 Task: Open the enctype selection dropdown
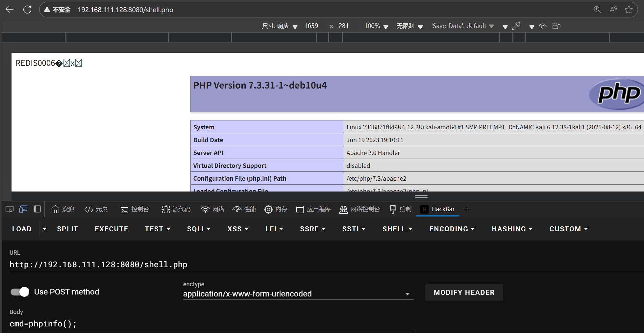pos(298,294)
